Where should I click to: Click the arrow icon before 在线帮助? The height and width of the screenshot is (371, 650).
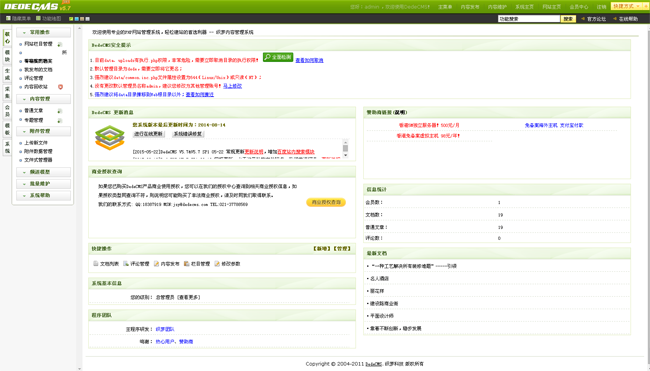tap(615, 19)
